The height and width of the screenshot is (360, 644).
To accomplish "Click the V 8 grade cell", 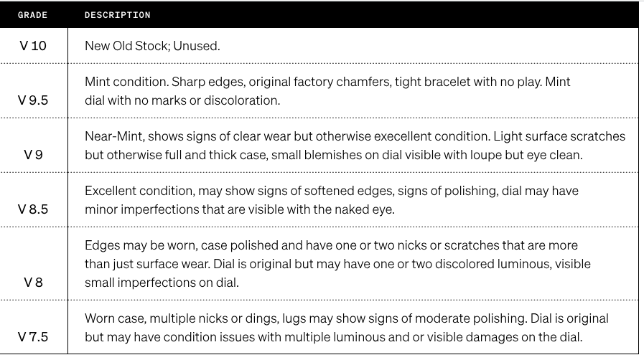I will click(x=33, y=282).
